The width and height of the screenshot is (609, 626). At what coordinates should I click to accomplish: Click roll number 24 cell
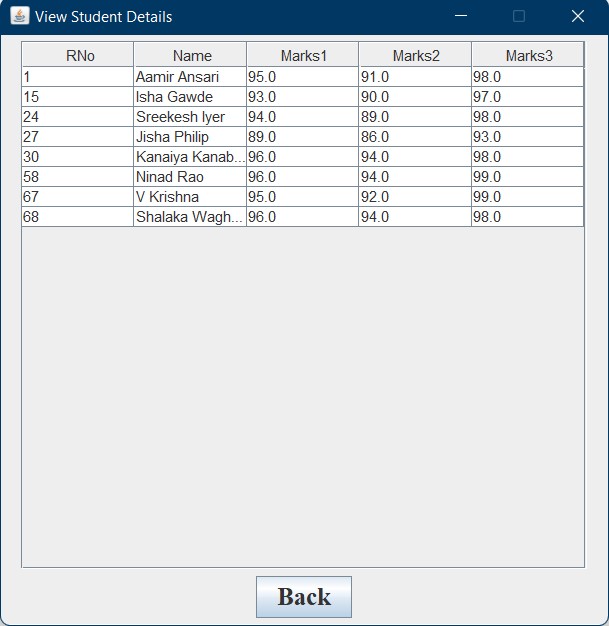[78, 117]
